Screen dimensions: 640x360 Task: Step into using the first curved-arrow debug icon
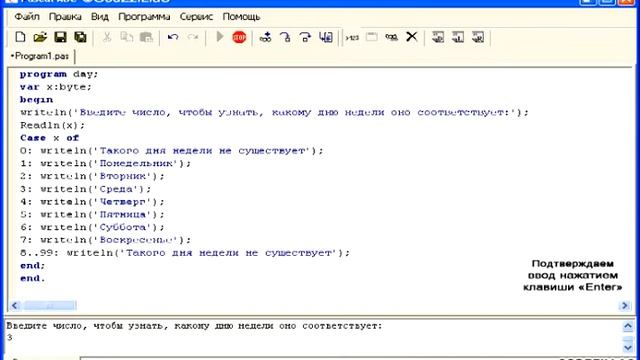(x=285, y=37)
